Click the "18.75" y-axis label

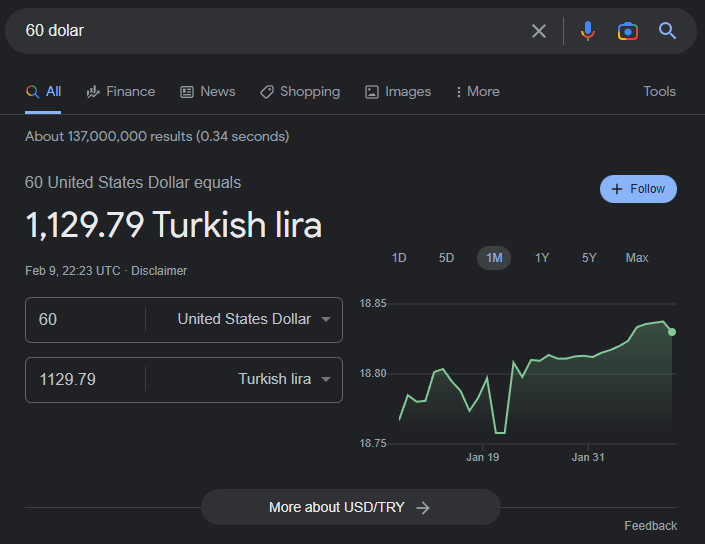[x=373, y=443]
